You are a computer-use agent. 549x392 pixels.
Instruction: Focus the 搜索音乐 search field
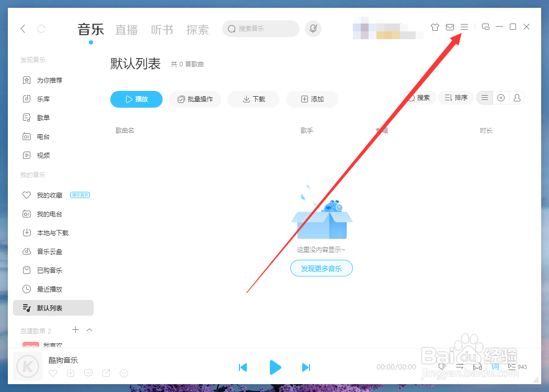click(261, 29)
